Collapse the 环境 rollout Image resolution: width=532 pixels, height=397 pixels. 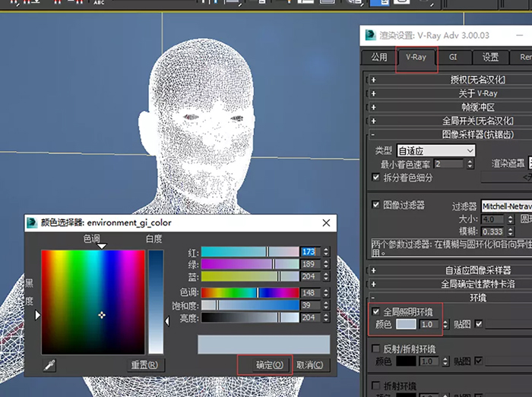tap(451, 298)
